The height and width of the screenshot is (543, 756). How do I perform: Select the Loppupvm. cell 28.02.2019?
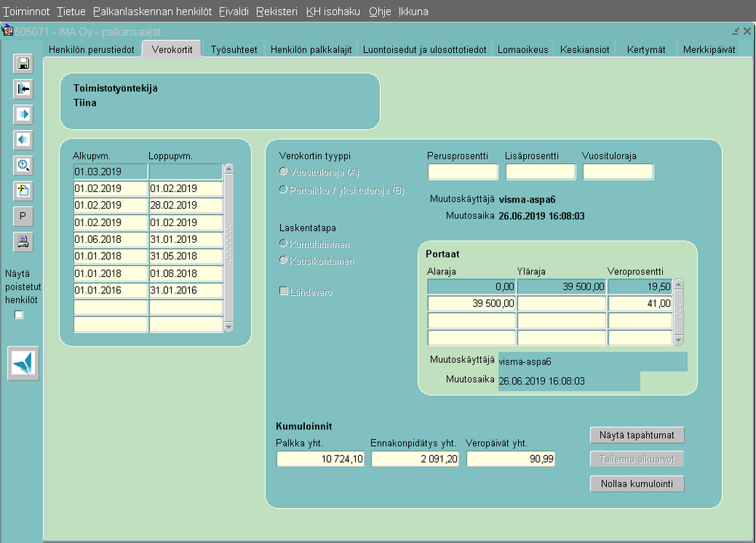click(185, 205)
